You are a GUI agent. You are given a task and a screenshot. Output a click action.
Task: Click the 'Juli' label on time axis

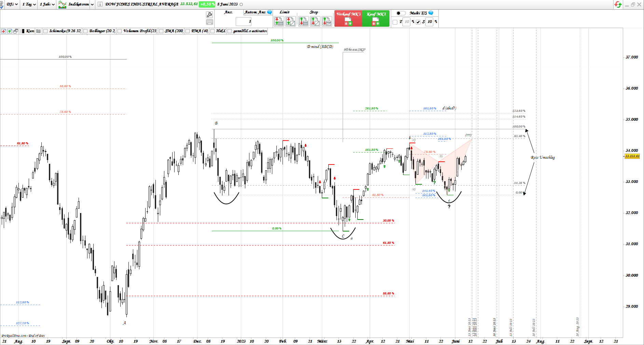[x=499, y=341]
